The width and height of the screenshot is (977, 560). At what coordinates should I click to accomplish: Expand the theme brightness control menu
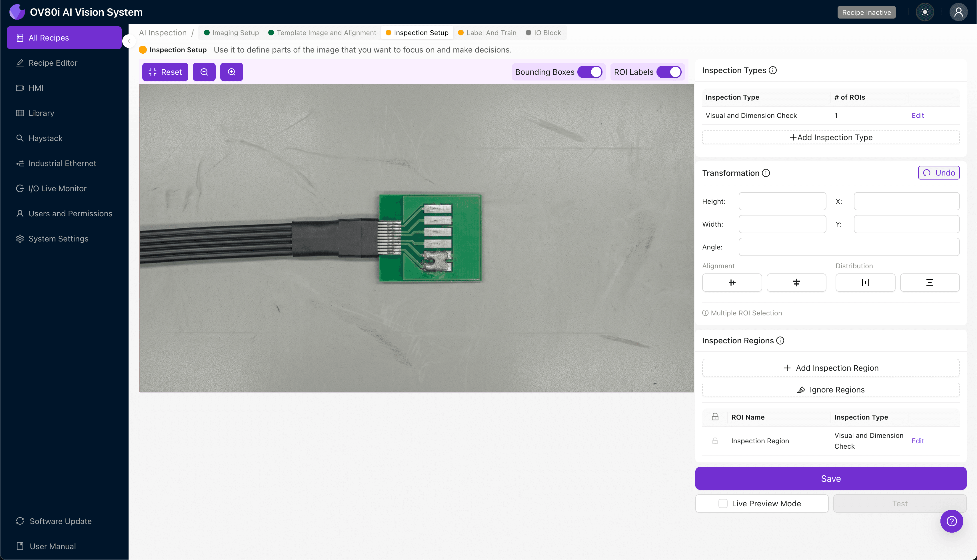pos(925,12)
